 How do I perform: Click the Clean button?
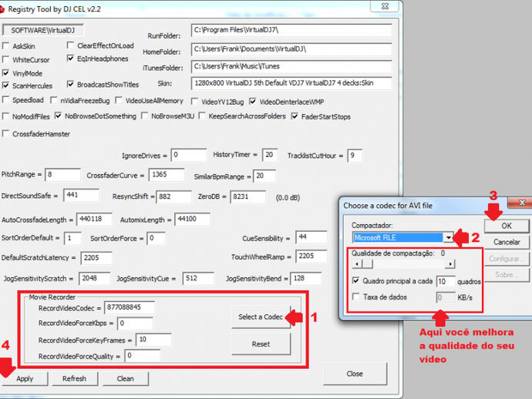coord(126,379)
